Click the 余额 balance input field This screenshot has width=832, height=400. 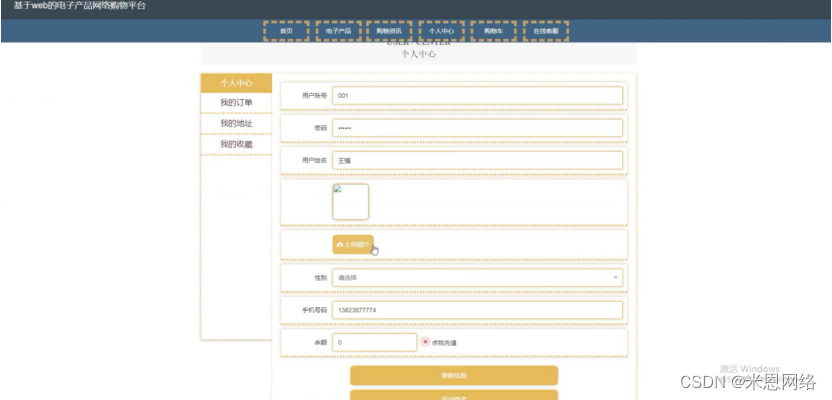point(375,343)
